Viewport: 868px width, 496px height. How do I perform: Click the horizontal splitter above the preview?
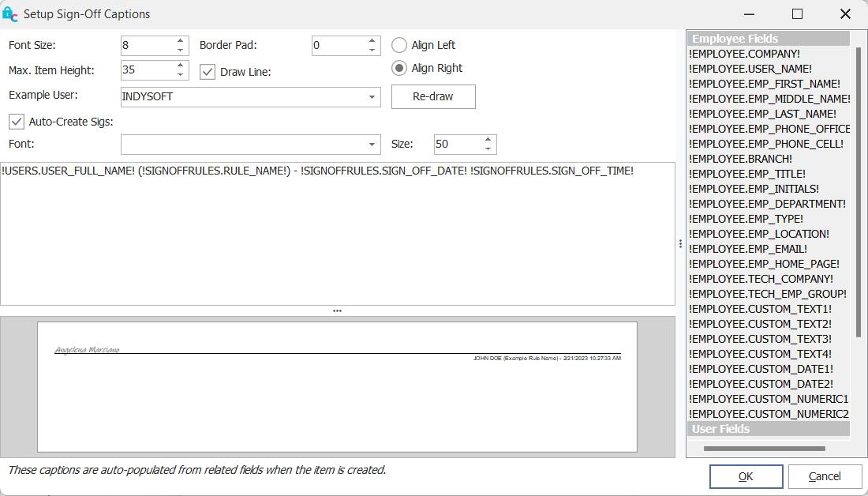[x=337, y=310]
